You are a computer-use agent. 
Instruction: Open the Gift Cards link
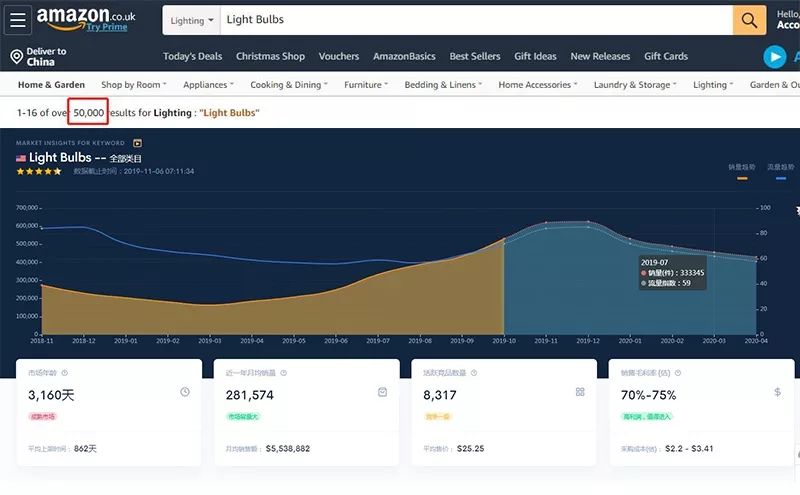tap(666, 57)
